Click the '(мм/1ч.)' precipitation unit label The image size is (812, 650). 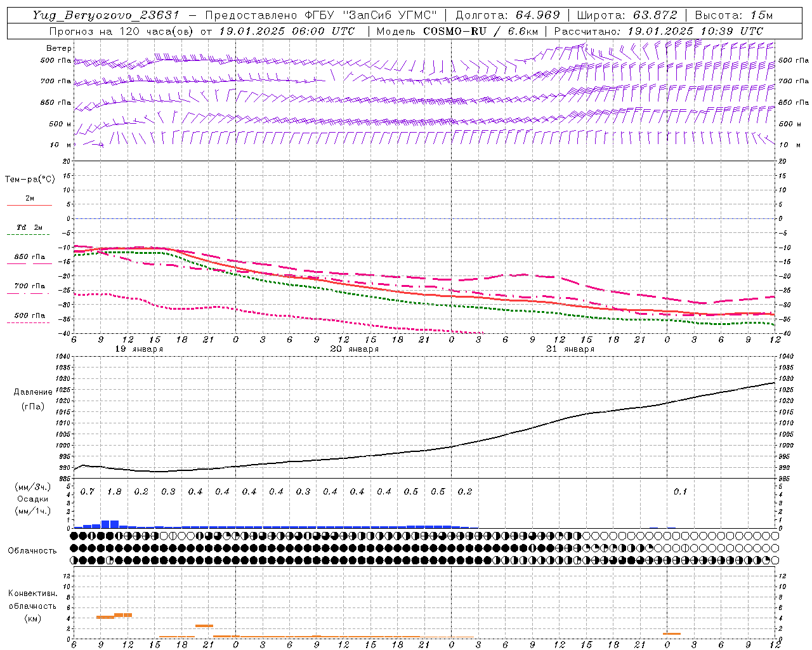coord(33,511)
